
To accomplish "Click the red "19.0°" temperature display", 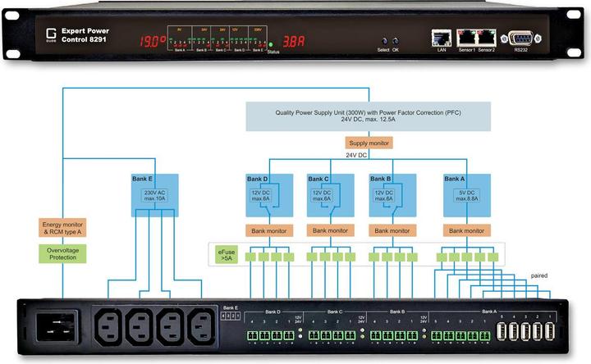I will pyautogui.click(x=153, y=41).
